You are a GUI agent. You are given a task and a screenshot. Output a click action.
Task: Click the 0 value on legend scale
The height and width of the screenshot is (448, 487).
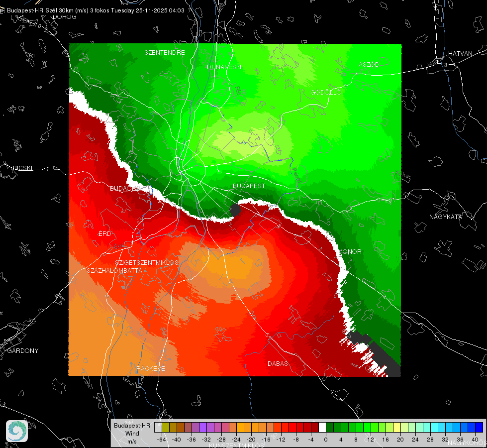[x=325, y=440]
